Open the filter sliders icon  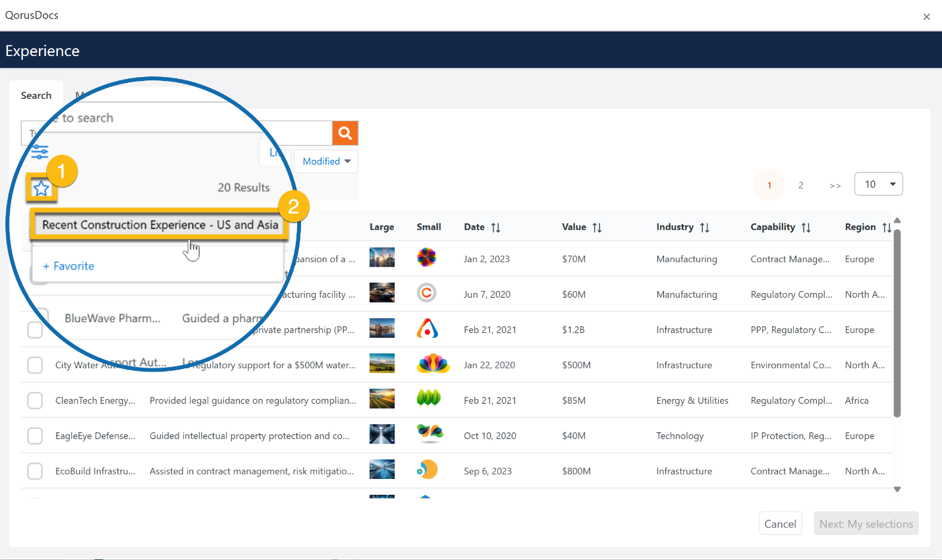pos(40,152)
